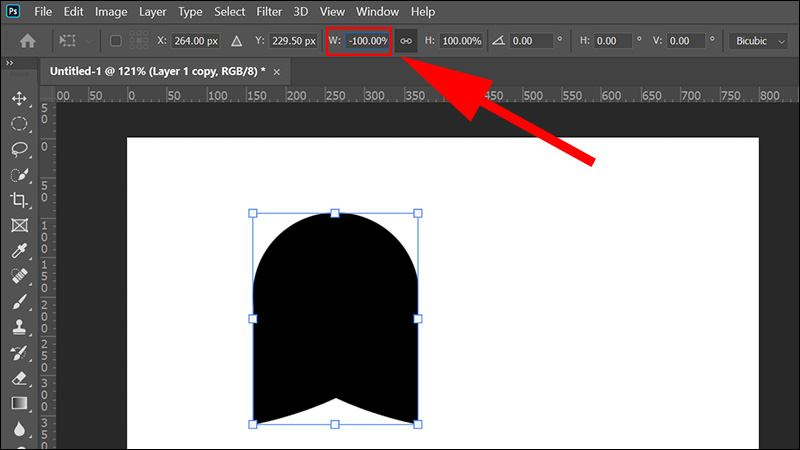Select the Clone Stamp tool
This screenshot has height=450, width=800.
coord(19,327)
